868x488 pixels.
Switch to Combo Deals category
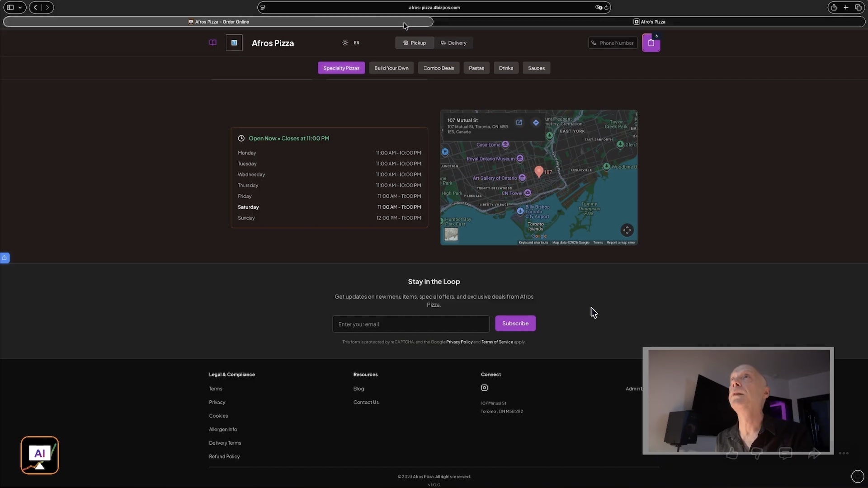(439, 68)
